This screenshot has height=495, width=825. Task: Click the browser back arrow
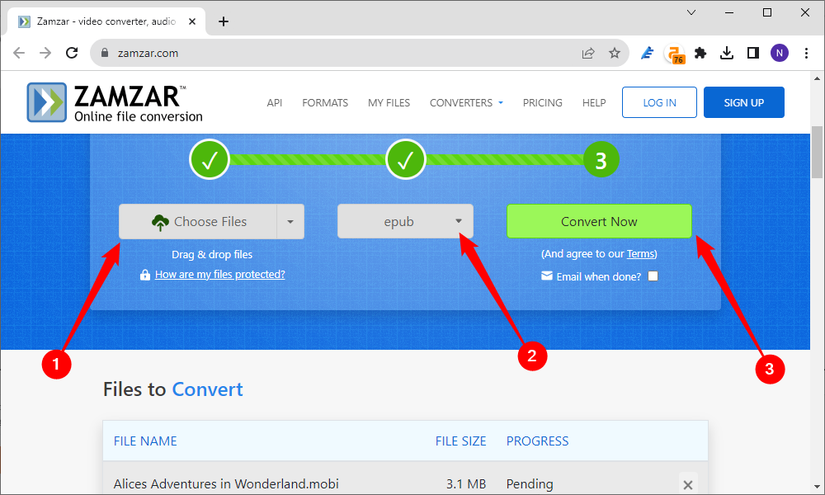coord(19,53)
